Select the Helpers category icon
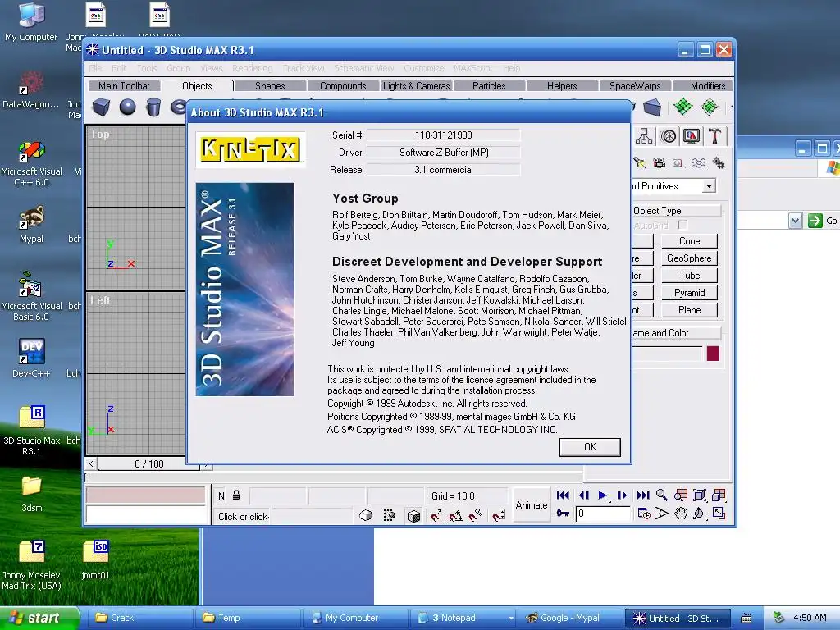 [x=678, y=163]
